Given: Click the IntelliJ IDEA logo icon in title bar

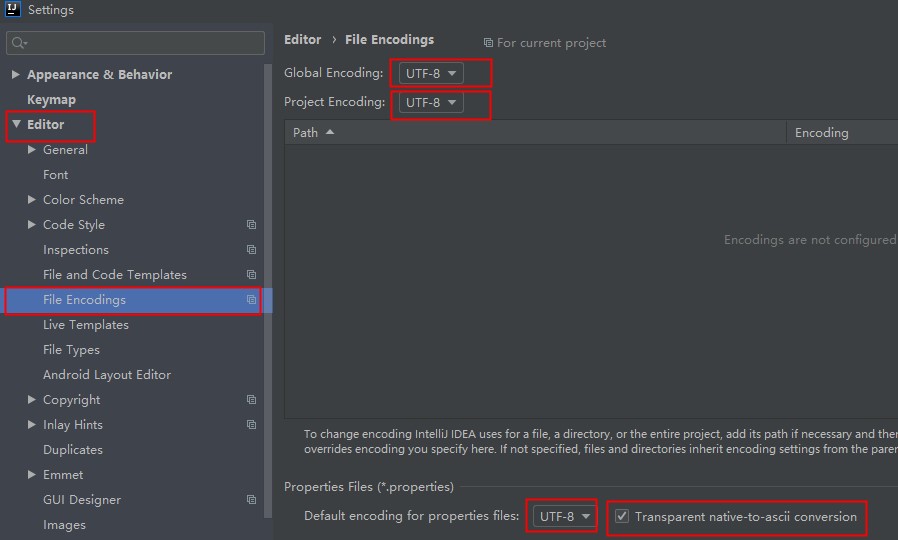Looking at the screenshot, I should click(12, 10).
